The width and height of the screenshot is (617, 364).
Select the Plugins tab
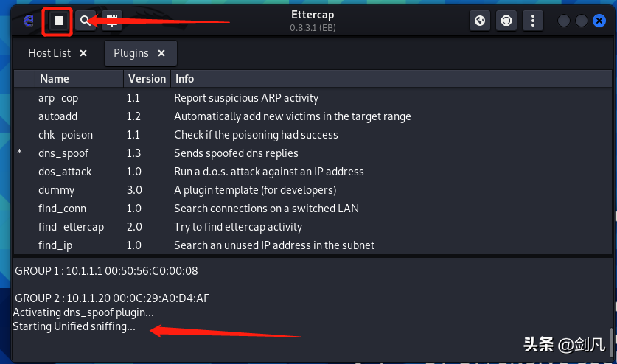point(131,53)
